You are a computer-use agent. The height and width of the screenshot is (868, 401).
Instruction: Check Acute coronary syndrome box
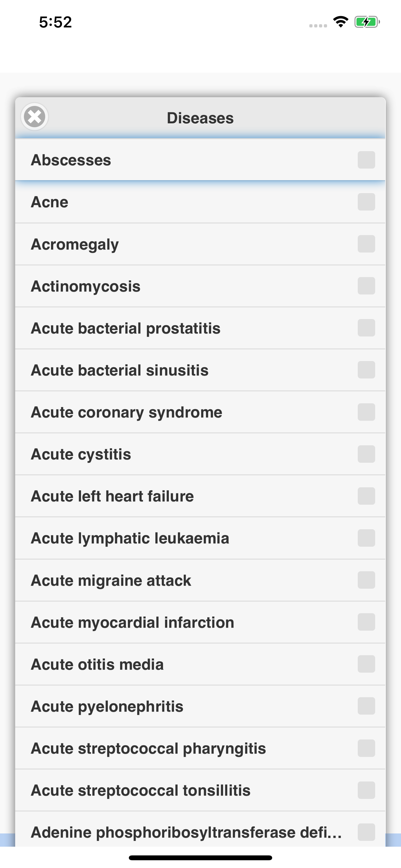(366, 412)
